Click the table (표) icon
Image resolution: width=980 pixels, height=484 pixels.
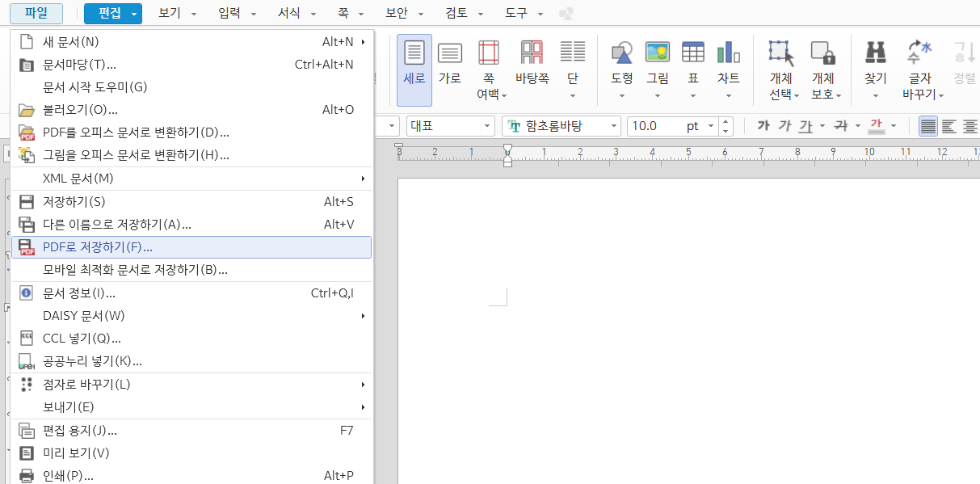pos(693,53)
